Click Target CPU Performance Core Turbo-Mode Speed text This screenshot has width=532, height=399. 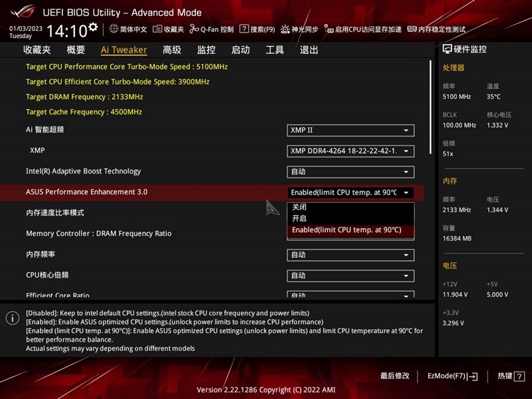(x=126, y=66)
